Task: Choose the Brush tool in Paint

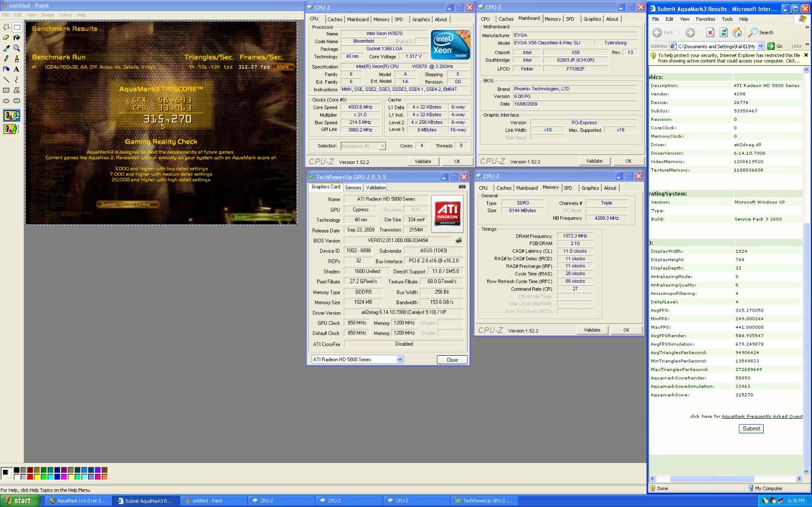Action: coord(17,58)
